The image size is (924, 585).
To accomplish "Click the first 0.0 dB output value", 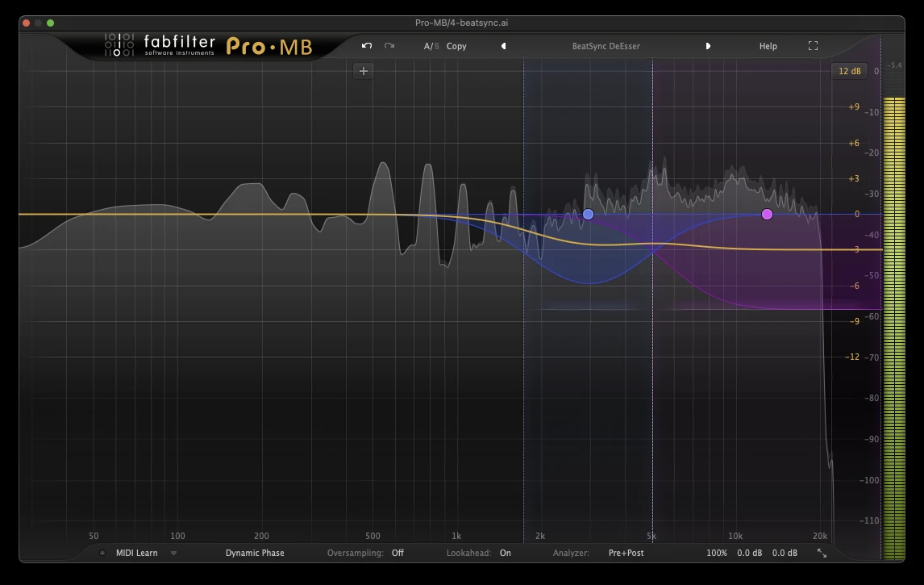I will click(x=750, y=553).
